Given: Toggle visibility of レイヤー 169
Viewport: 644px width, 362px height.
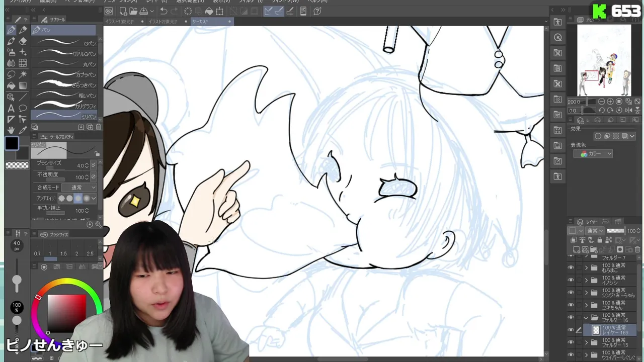Looking at the screenshot, I should 571,330.
